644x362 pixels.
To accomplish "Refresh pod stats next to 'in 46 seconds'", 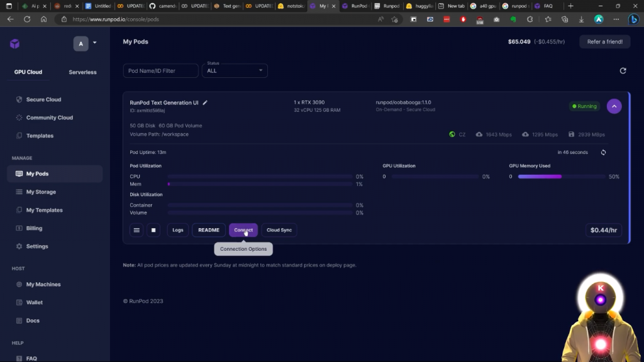I will (x=603, y=152).
